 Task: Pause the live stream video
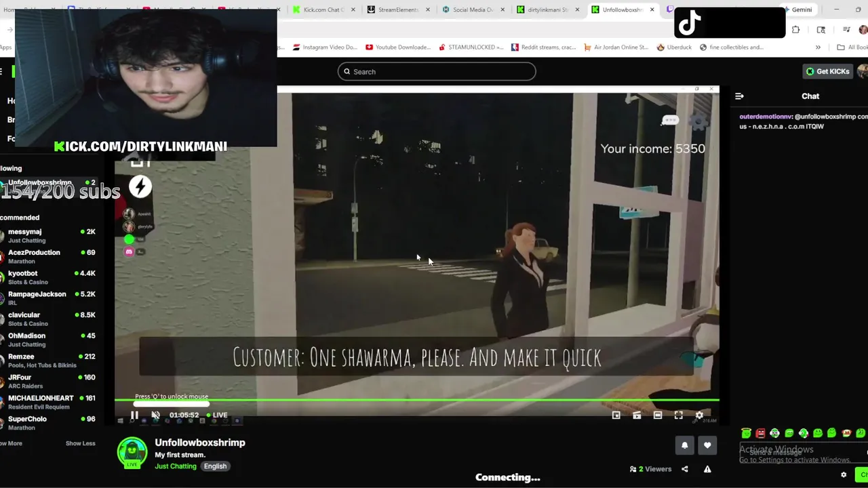(134, 415)
